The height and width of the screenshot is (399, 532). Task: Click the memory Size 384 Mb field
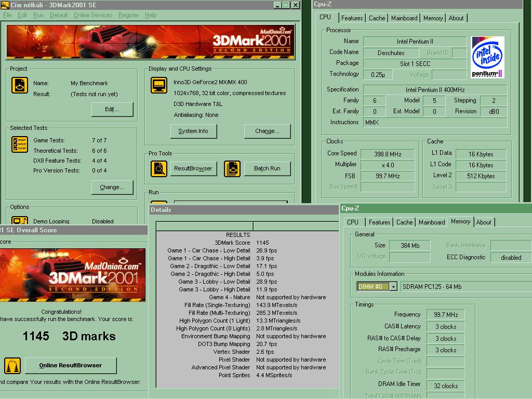(410, 246)
